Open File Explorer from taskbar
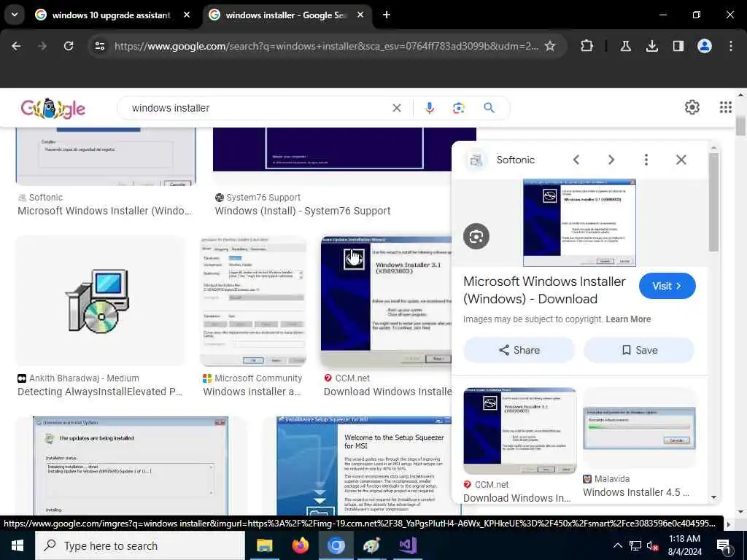The height and width of the screenshot is (560, 747). 264,545
